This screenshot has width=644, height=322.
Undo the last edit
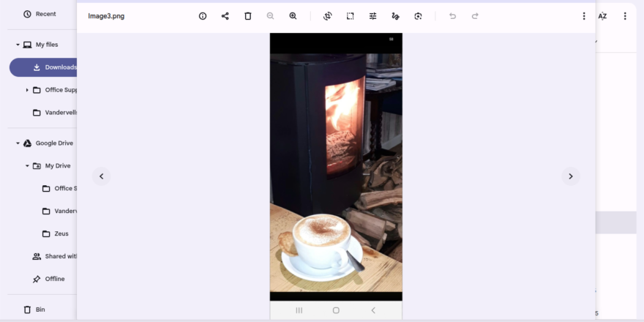[x=452, y=16]
